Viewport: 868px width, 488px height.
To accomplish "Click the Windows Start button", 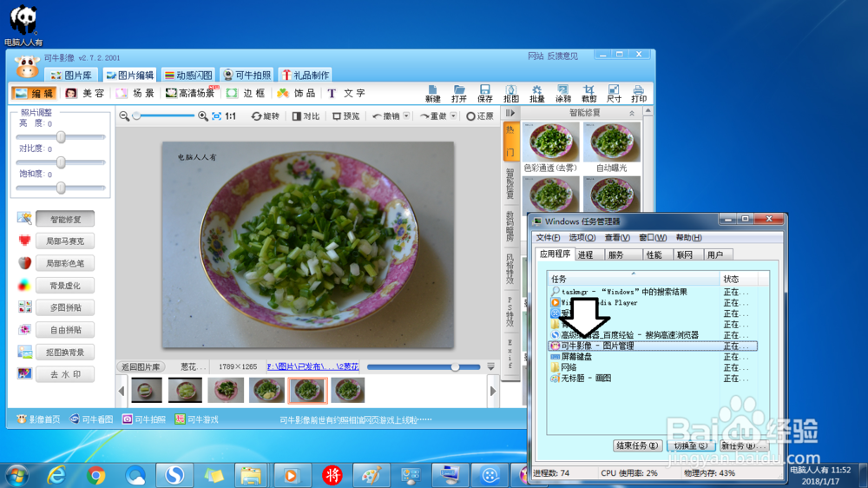I will (17, 475).
